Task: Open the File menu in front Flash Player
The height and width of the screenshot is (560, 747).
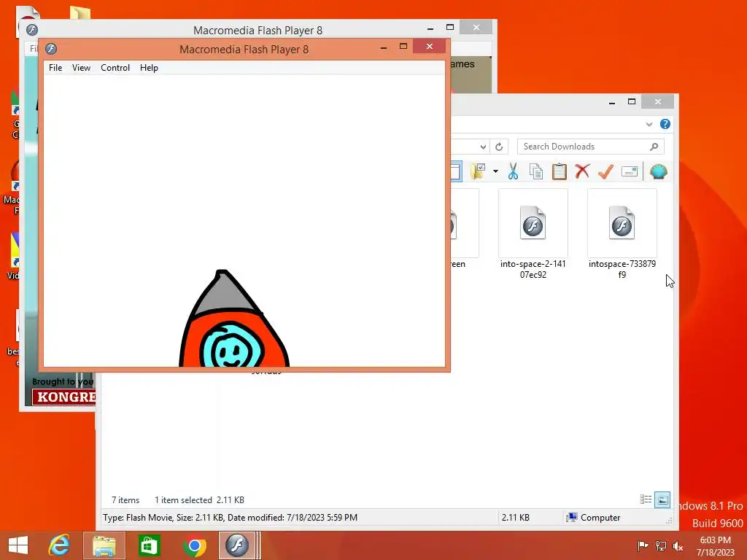Action: click(55, 68)
